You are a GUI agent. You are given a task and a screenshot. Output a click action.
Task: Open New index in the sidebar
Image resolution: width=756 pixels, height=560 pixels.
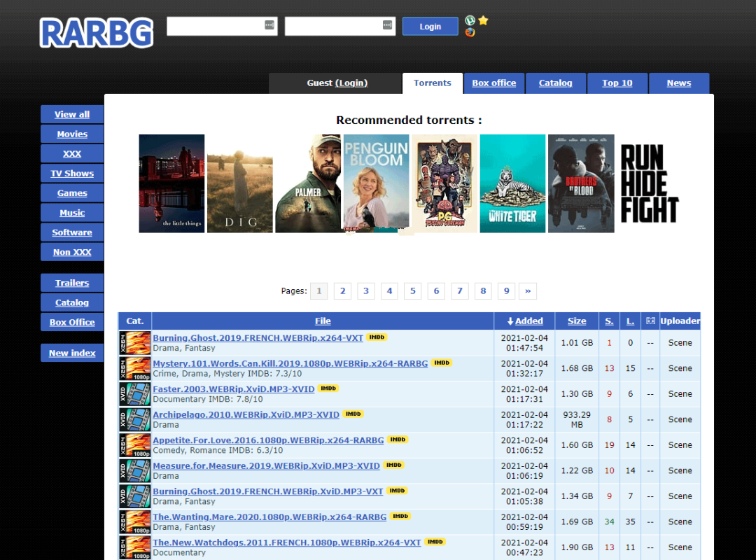[x=72, y=353]
